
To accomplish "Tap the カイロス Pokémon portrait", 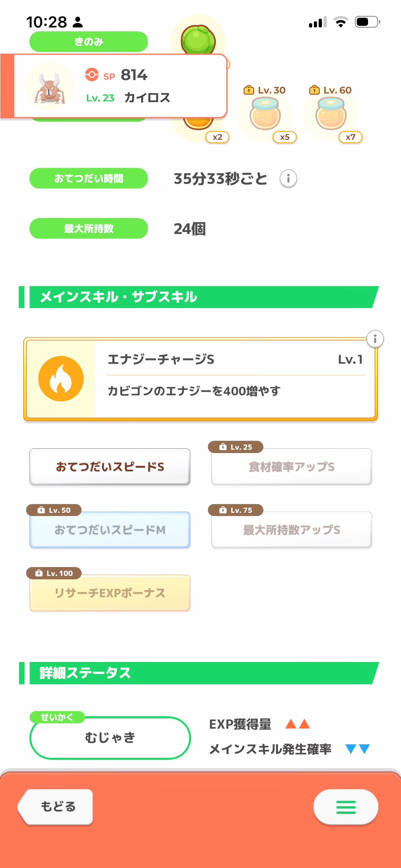I will (x=49, y=87).
